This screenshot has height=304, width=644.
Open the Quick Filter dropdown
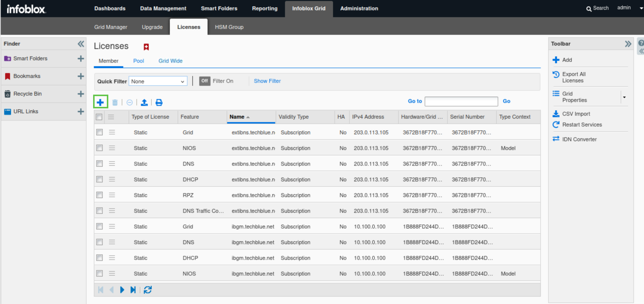(x=158, y=81)
